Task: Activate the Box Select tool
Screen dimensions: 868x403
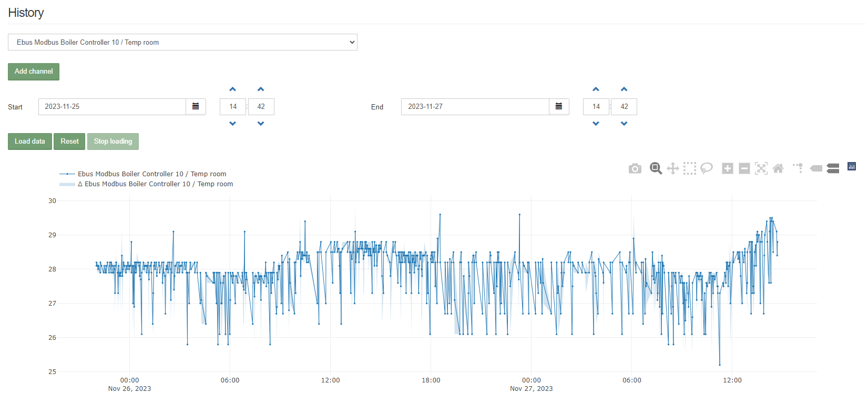Action: point(689,168)
